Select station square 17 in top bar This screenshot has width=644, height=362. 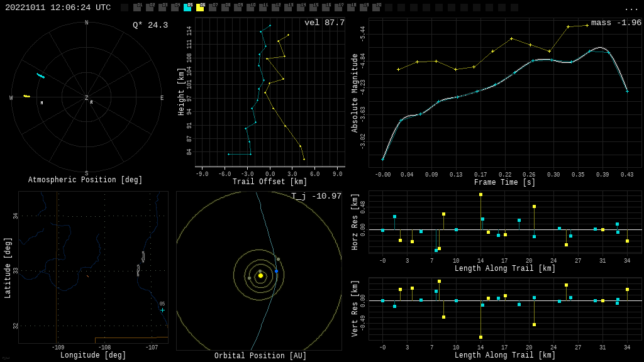(338, 8)
